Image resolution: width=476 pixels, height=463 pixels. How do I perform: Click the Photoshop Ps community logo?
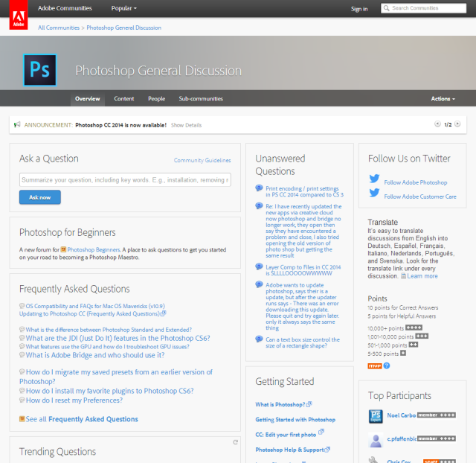39,70
